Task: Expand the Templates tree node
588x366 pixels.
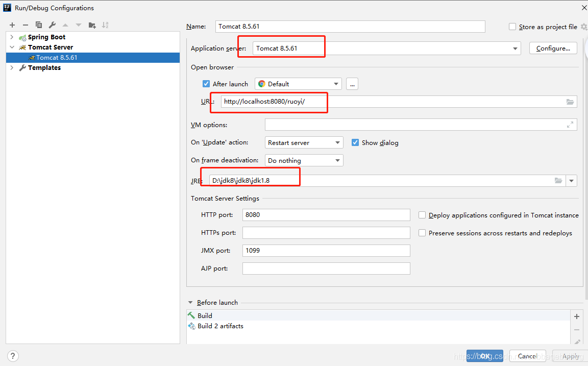Action: [x=12, y=68]
